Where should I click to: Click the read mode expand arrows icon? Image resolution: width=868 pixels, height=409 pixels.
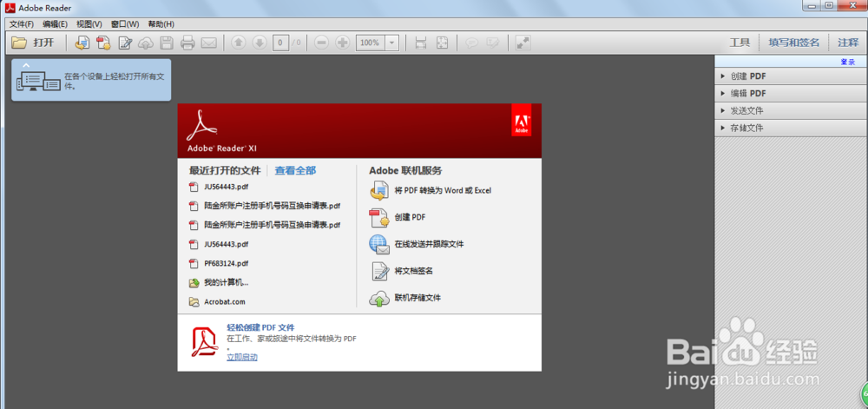523,43
